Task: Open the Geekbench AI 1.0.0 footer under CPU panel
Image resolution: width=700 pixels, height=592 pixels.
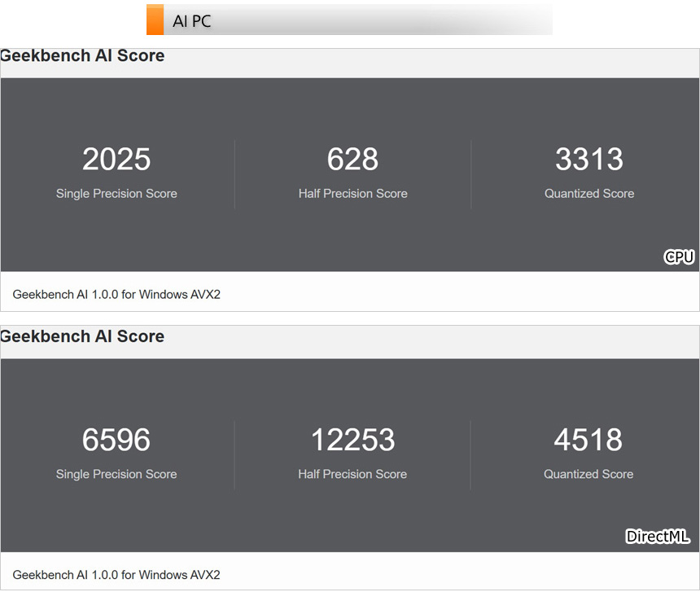Action: point(116,295)
